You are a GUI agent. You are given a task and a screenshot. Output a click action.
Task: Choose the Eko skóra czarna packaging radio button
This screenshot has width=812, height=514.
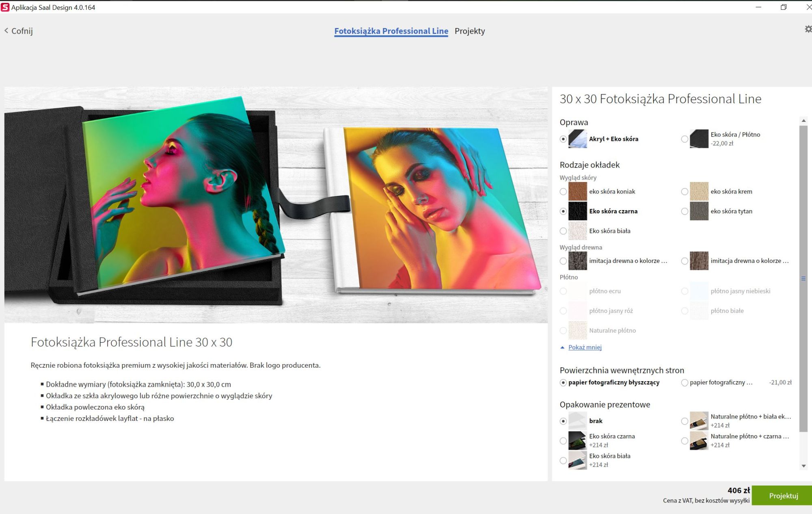pyautogui.click(x=563, y=441)
